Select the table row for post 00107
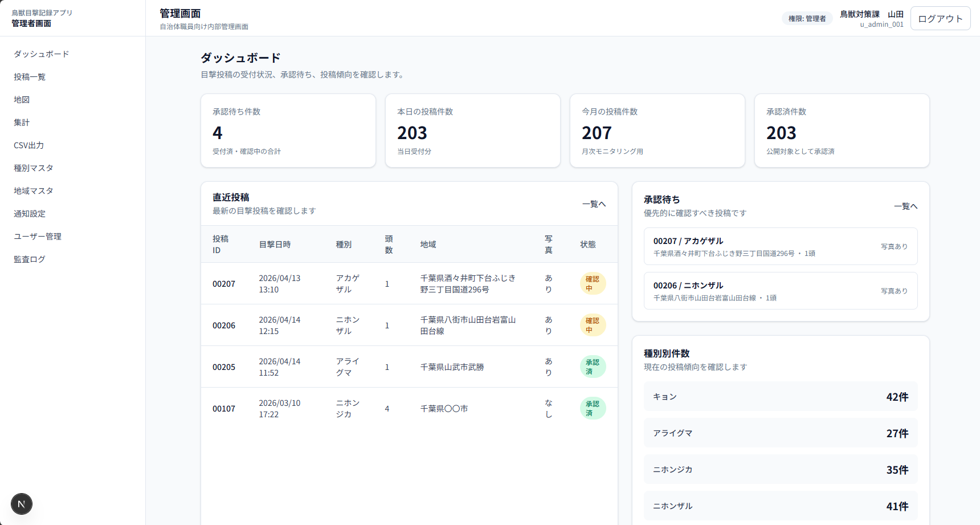 tap(409, 409)
